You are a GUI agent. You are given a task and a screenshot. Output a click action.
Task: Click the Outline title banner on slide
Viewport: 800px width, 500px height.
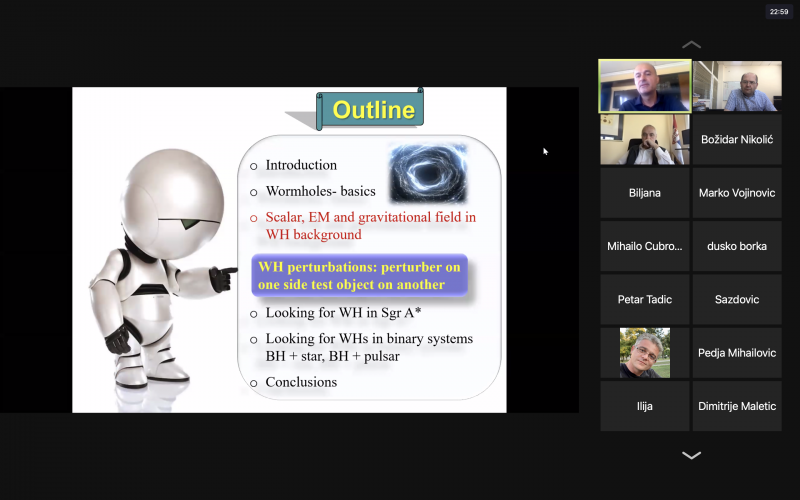pyautogui.click(x=370, y=109)
